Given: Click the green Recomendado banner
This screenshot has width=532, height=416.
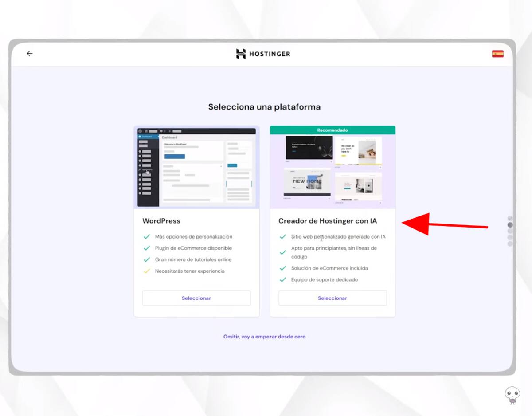Looking at the screenshot, I should pyautogui.click(x=332, y=130).
